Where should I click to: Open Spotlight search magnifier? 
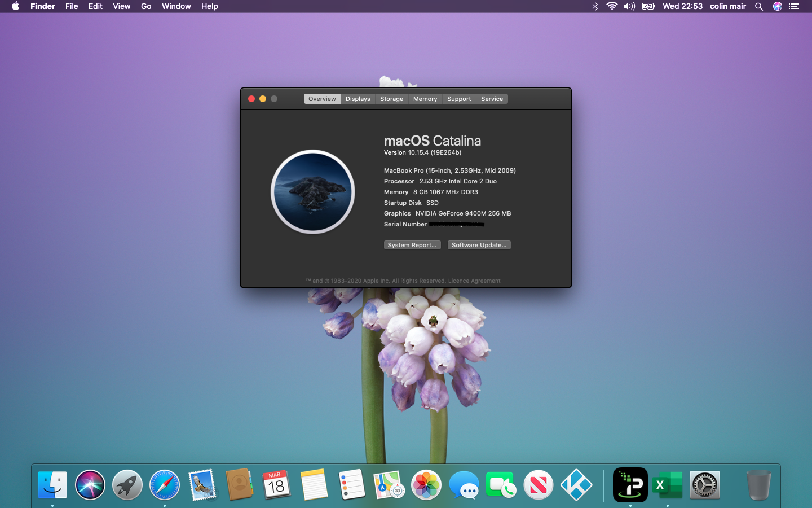[759, 6]
